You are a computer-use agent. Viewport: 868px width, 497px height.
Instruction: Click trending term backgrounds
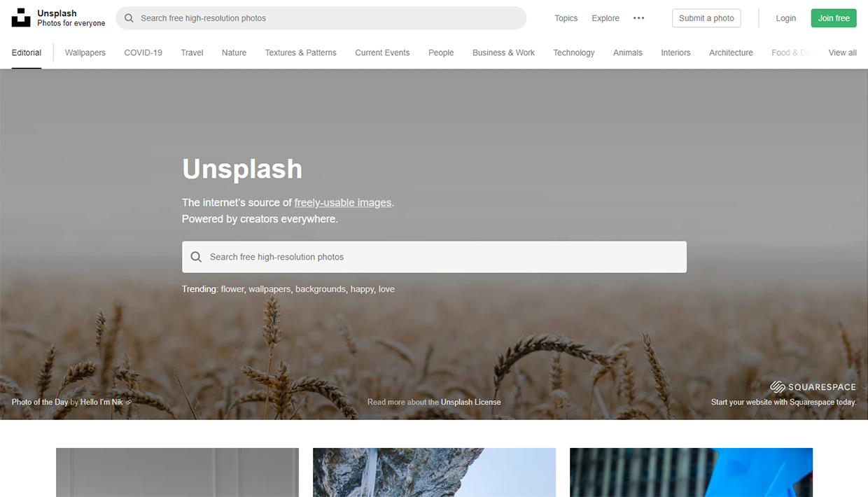pyautogui.click(x=321, y=289)
